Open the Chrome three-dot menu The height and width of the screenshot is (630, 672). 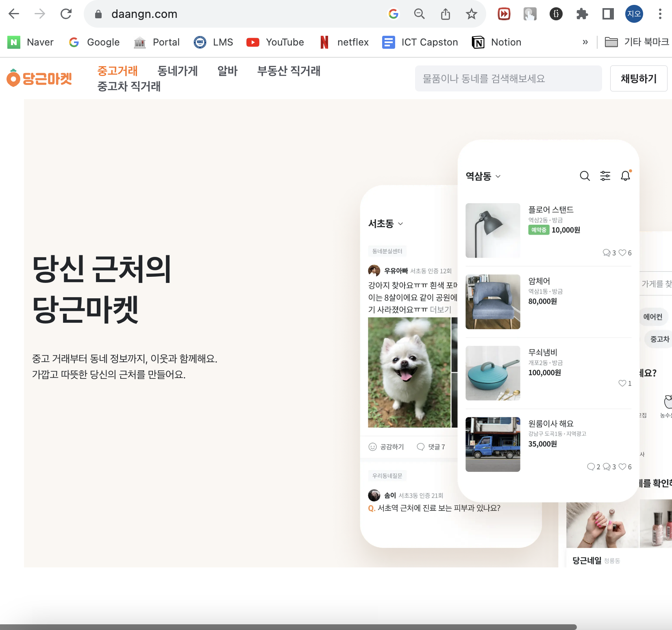tap(660, 14)
